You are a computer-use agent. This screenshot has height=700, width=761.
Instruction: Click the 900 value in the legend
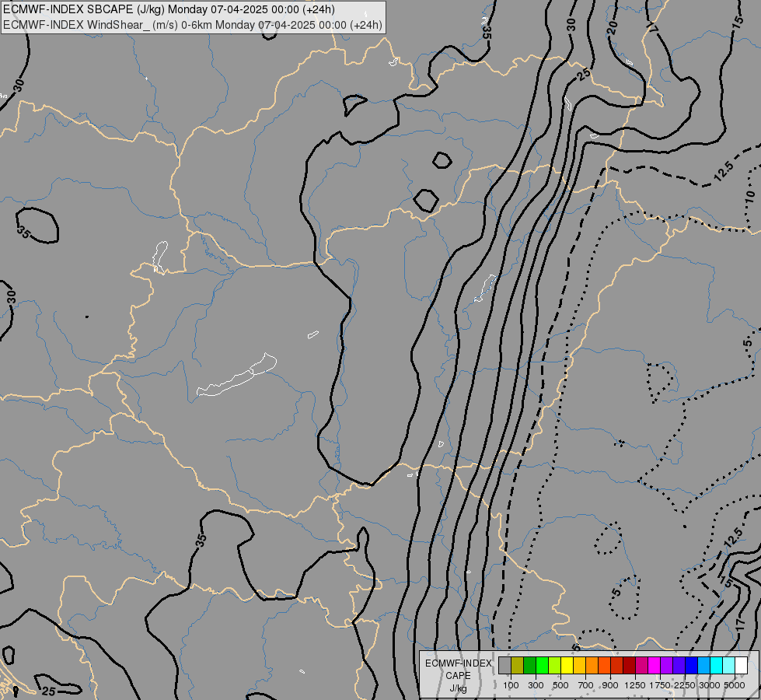pos(610,685)
